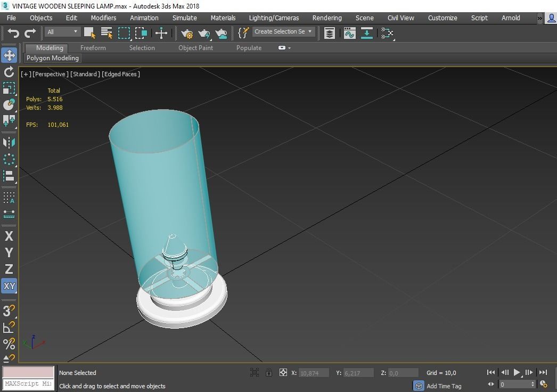Activate the Select Object tool
This screenshot has height=392, width=557.
(x=89, y=33)
